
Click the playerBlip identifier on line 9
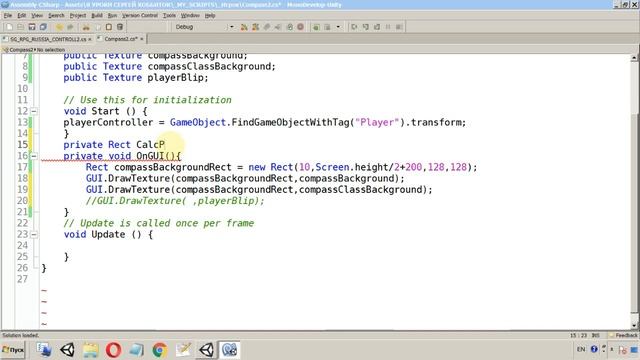[175, 78]
